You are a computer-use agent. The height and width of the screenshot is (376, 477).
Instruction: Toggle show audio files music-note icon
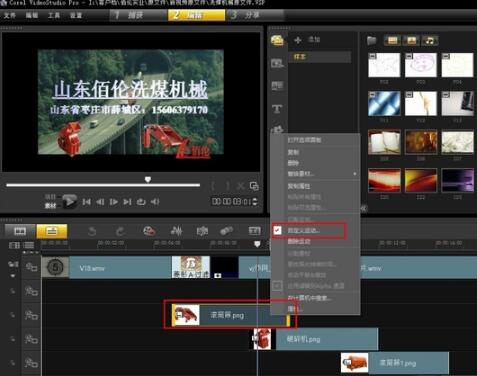point(430,40)
